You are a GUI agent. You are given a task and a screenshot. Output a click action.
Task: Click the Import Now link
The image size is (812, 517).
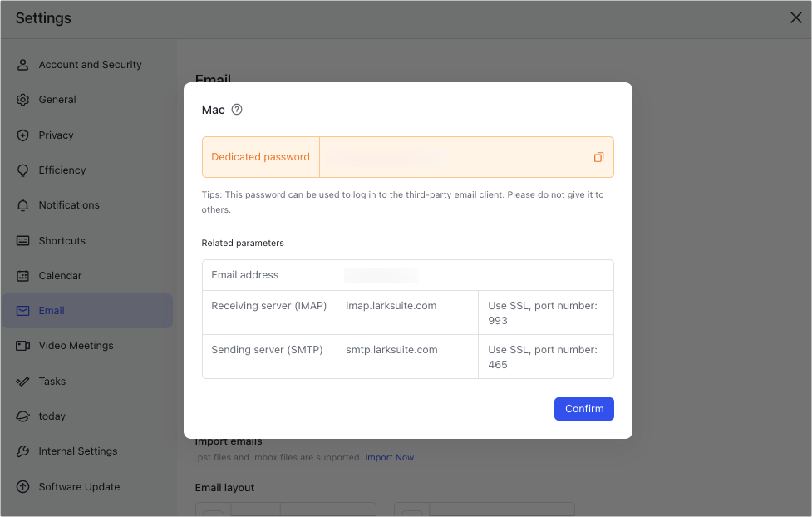(389, 456)
